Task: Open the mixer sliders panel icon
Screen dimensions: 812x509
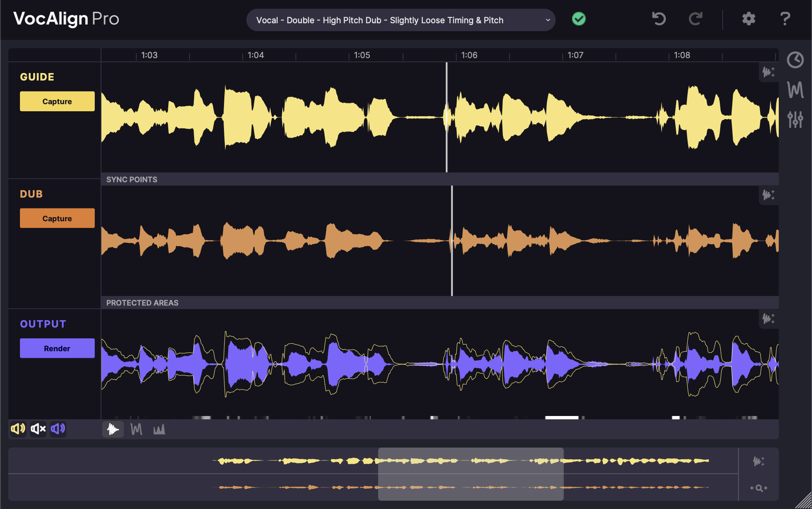Action: (x=795, y=120)
